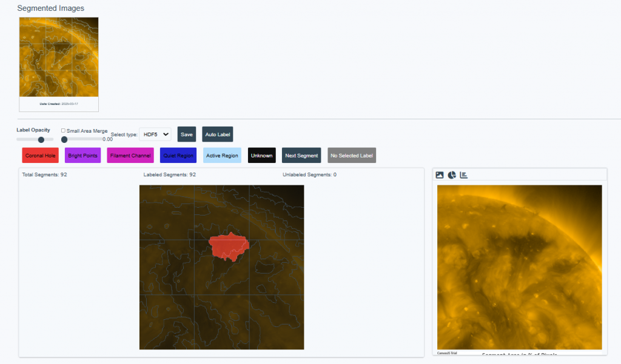Choose the Filament Channel label
Screen dimensions: 621x364
point(130,156)
